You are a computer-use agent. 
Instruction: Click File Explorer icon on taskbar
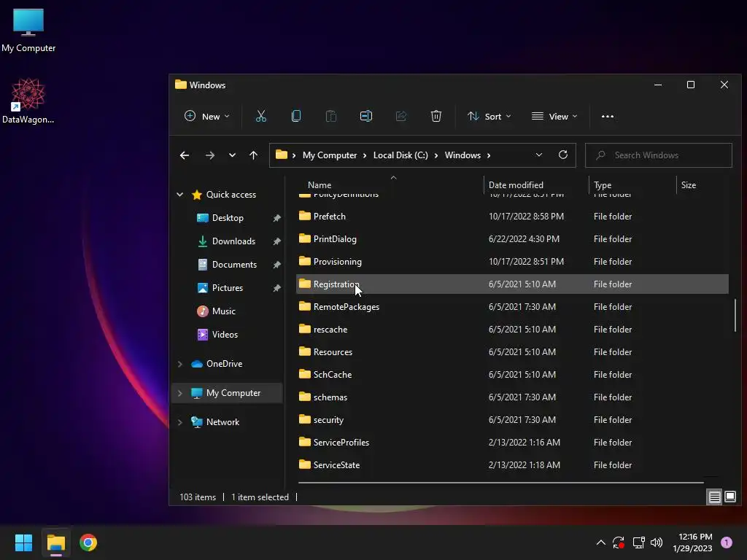[x=56, y=542]
